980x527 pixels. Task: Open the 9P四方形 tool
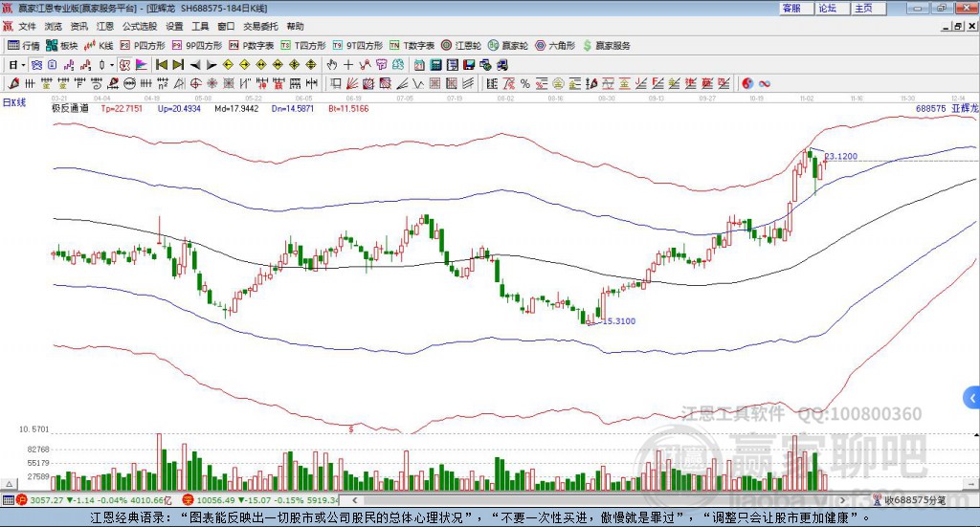point(197,46)
